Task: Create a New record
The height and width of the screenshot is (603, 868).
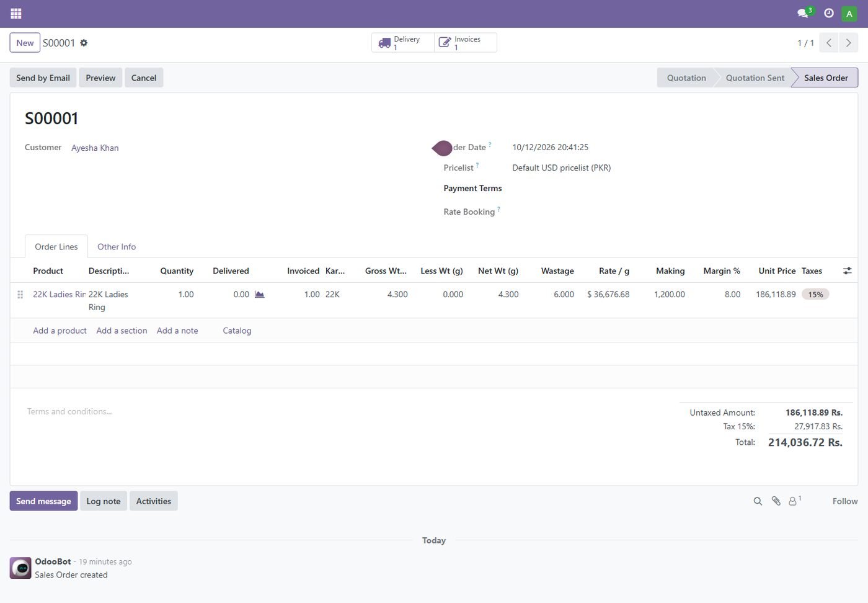Action: 25,43
